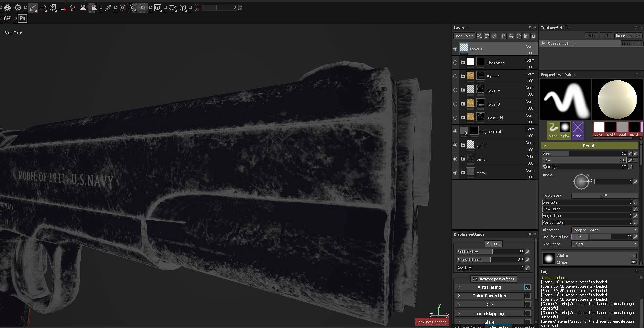Select the Eraser tool
Image resolution: width=644 pixels, height=328 pixels.
(43, 8)
